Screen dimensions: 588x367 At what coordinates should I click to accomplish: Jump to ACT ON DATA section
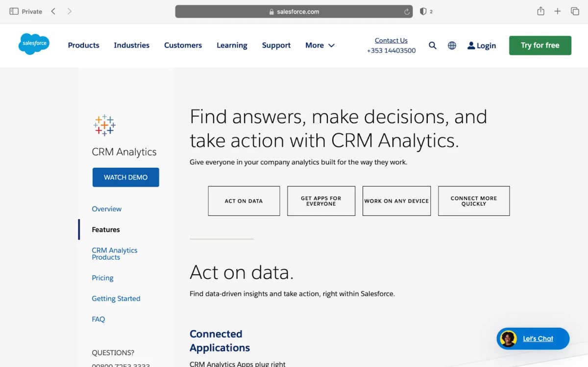click(x=244, y=201)
